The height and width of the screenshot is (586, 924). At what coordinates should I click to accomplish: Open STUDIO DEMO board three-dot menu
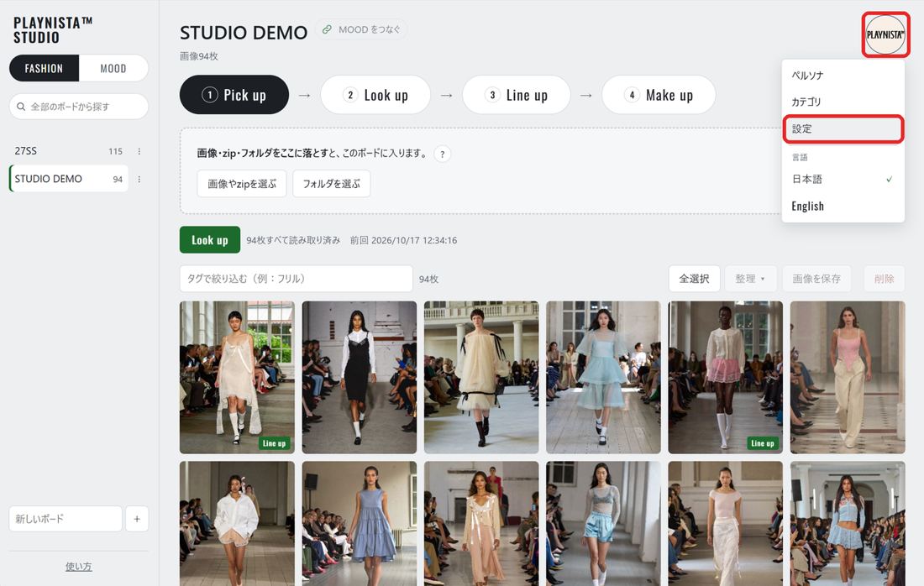point(139,179)
